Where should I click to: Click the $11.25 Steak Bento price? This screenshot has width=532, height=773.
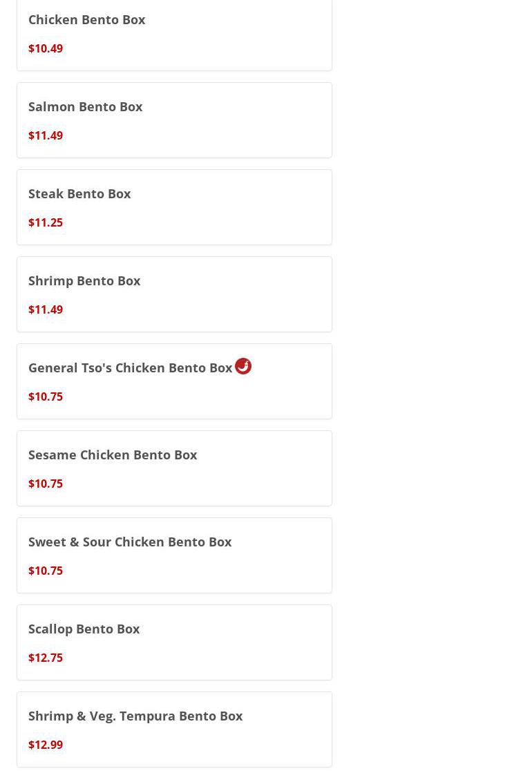pyautogui.click(x=46, y=222)
